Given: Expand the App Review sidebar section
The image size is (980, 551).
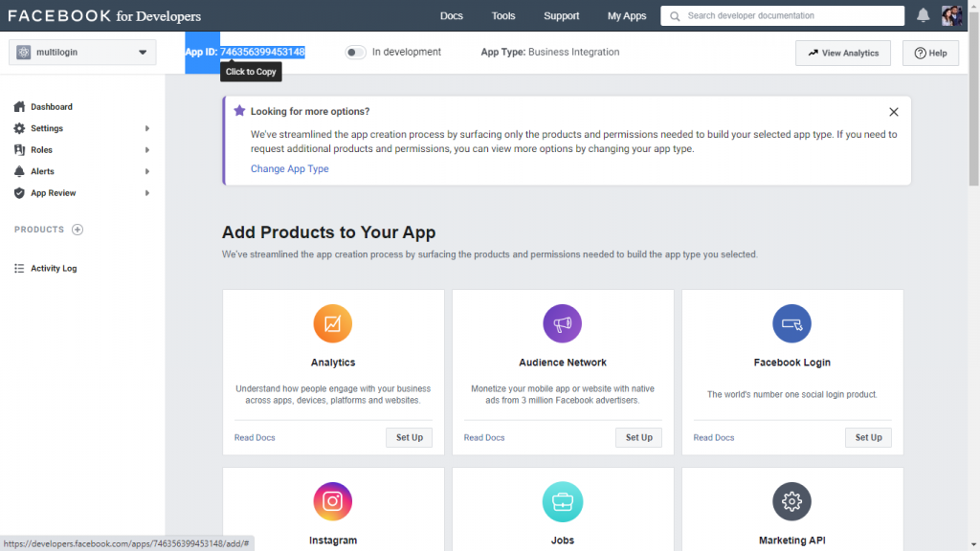Looking at the screenshot, I should [82, 193].
